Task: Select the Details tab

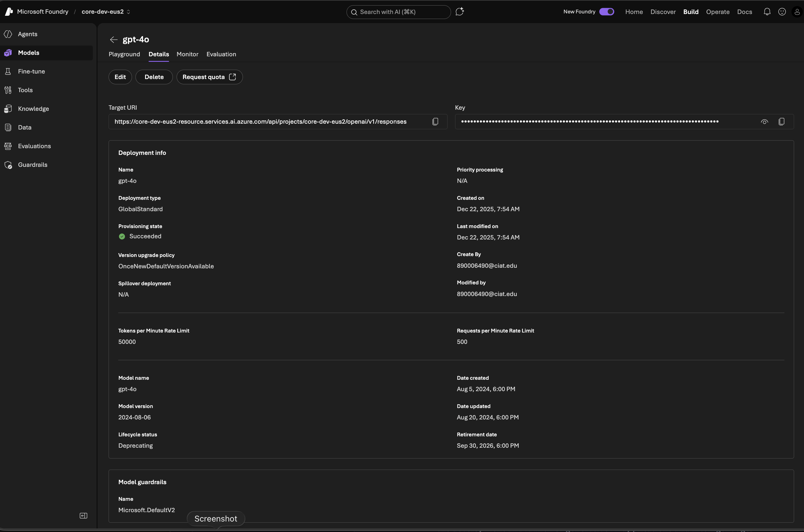Action: pyautogui.click(x=159, y=54)
